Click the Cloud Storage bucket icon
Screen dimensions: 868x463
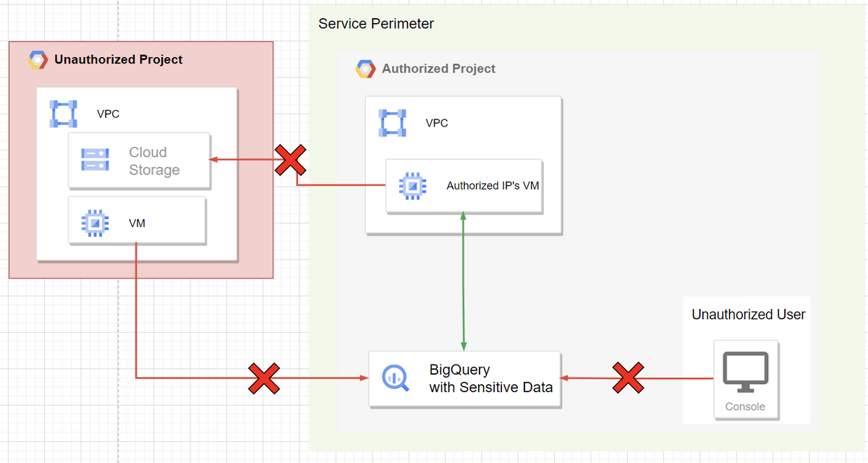(x=95, y=160)
